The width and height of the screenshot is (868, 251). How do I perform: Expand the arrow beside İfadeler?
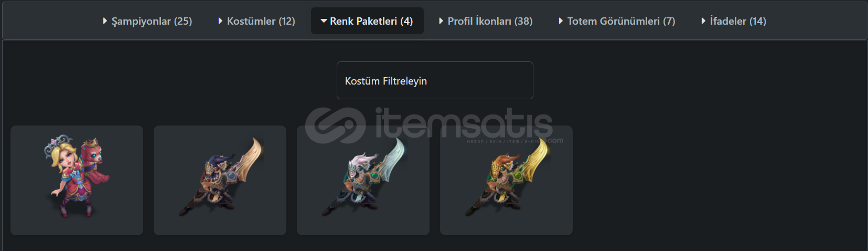coord(704,21)
